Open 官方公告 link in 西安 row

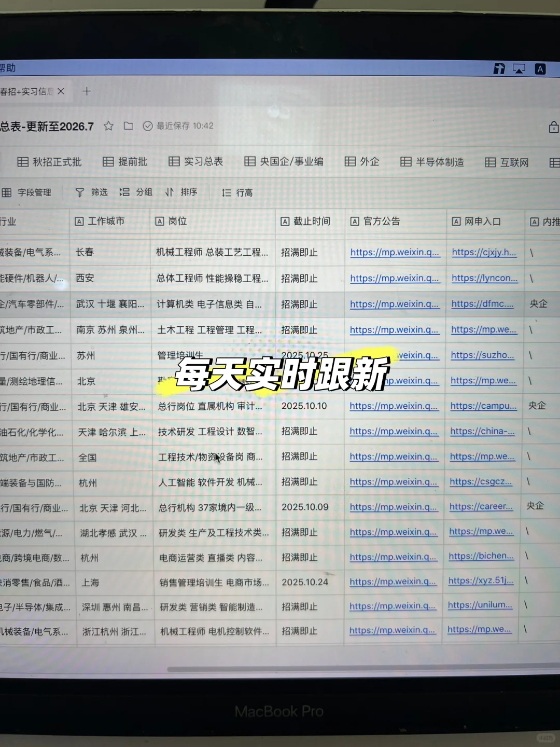(x=394, y=279)
